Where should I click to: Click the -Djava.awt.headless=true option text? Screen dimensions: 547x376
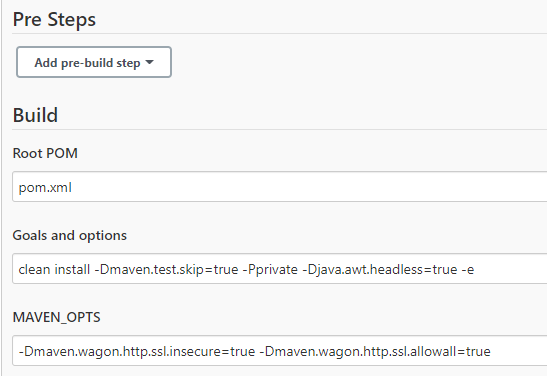(380, 269)
